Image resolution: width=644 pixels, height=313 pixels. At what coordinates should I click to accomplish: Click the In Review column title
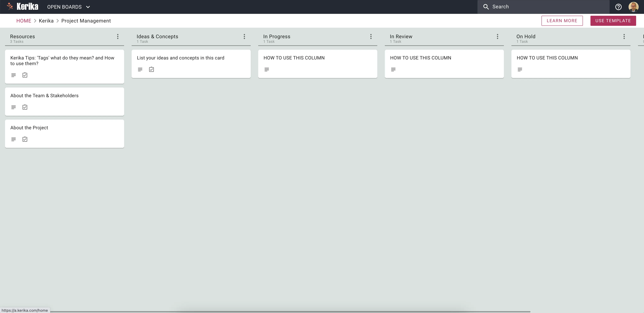(x=401, y=36)
